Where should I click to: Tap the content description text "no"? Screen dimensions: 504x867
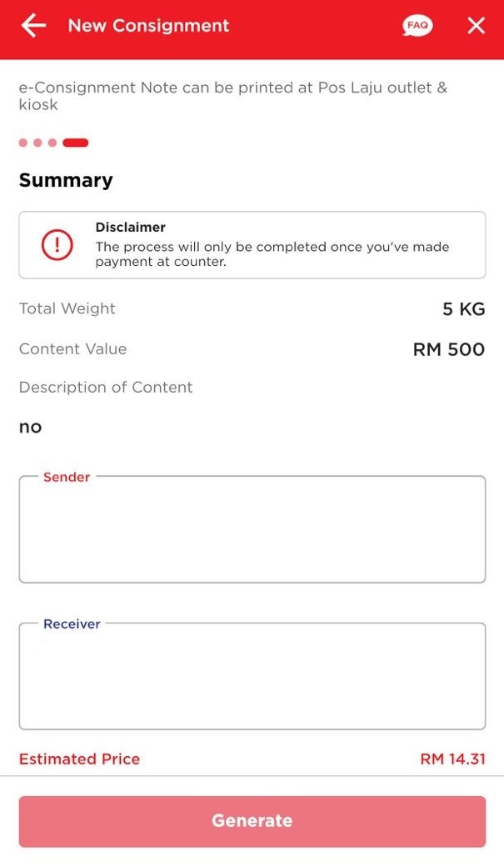pos(30,427)
